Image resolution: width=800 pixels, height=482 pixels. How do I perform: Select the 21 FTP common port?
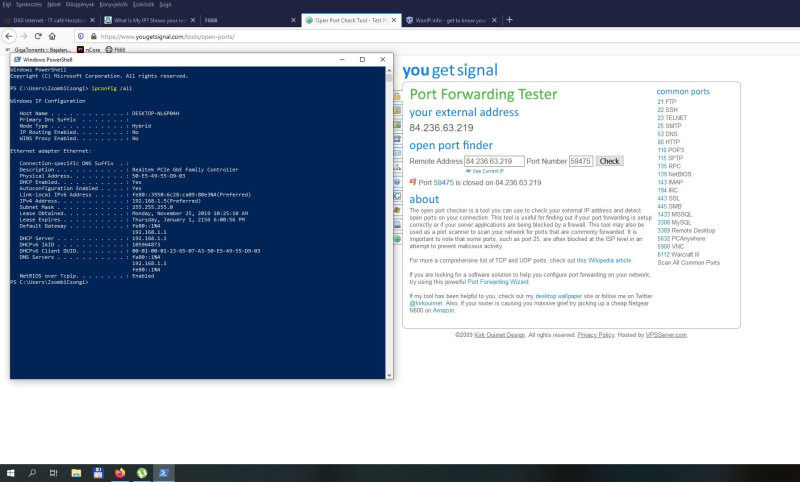point(666,102)
